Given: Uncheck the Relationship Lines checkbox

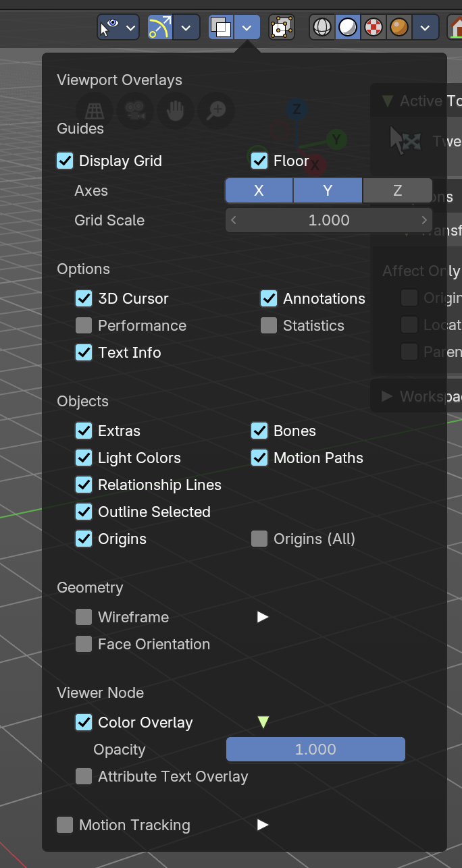Looking at the screenshot, I should click(x=84, y=485).
